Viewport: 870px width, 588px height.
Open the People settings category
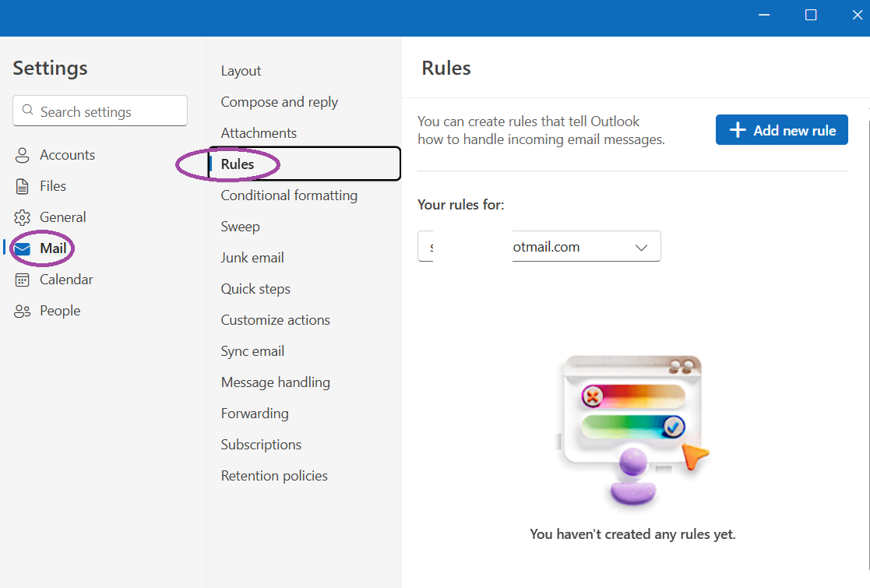point(60,311)
